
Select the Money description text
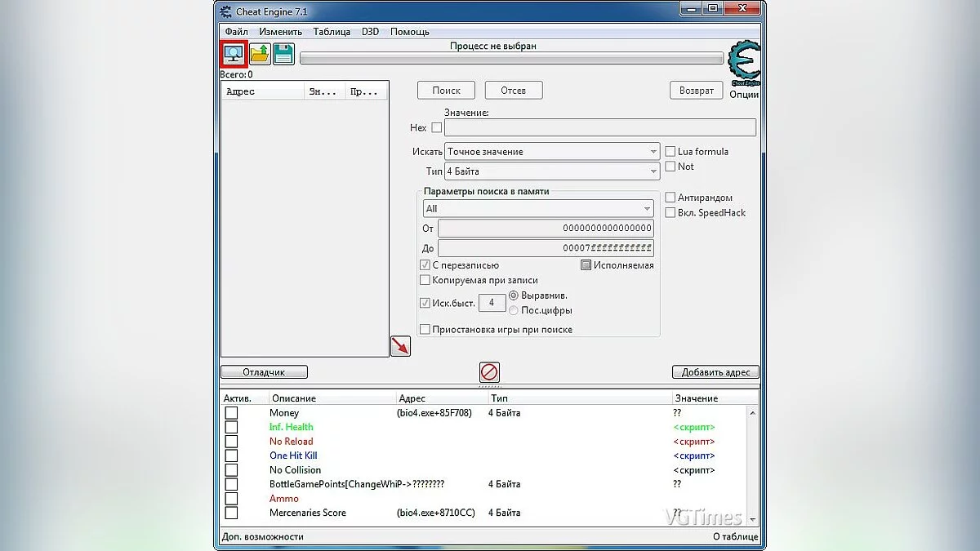pyautogui.click(x=284, y=413)
